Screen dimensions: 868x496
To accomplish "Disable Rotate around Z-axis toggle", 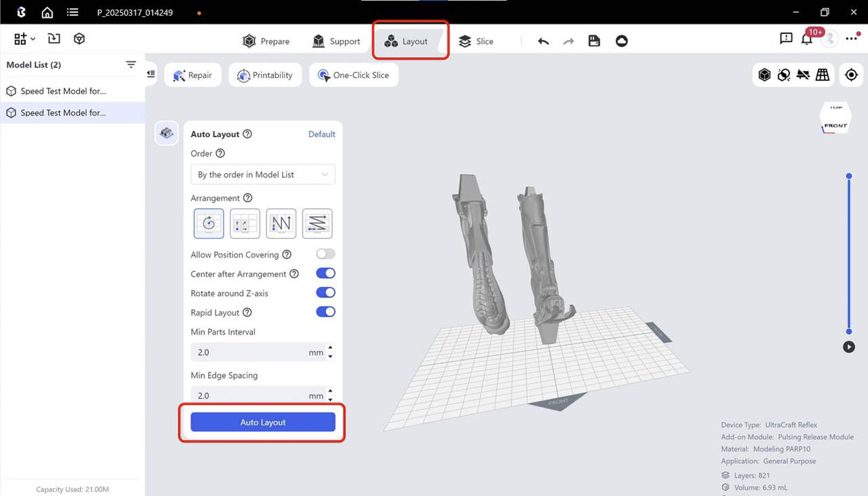I will tap(325, 293).
